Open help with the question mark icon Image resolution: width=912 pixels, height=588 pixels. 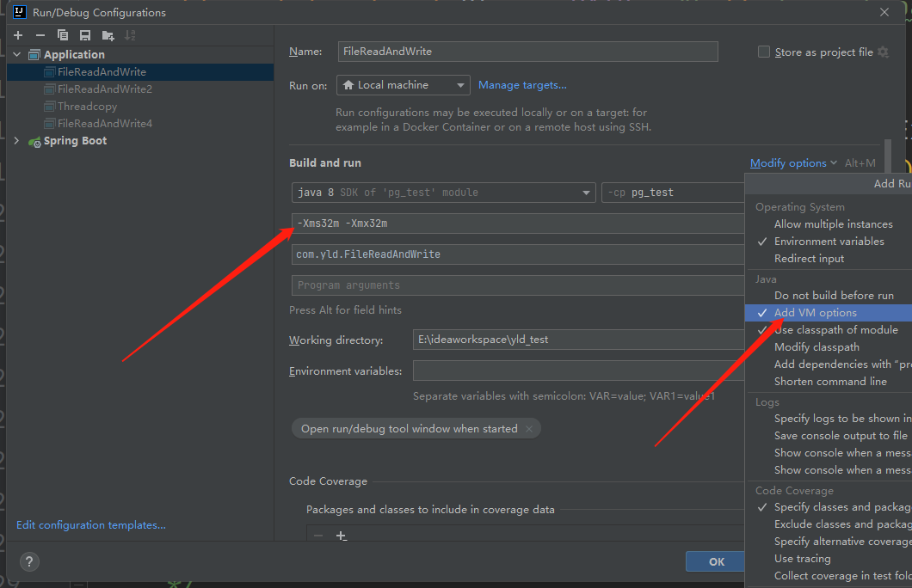[x=29, y=561]
